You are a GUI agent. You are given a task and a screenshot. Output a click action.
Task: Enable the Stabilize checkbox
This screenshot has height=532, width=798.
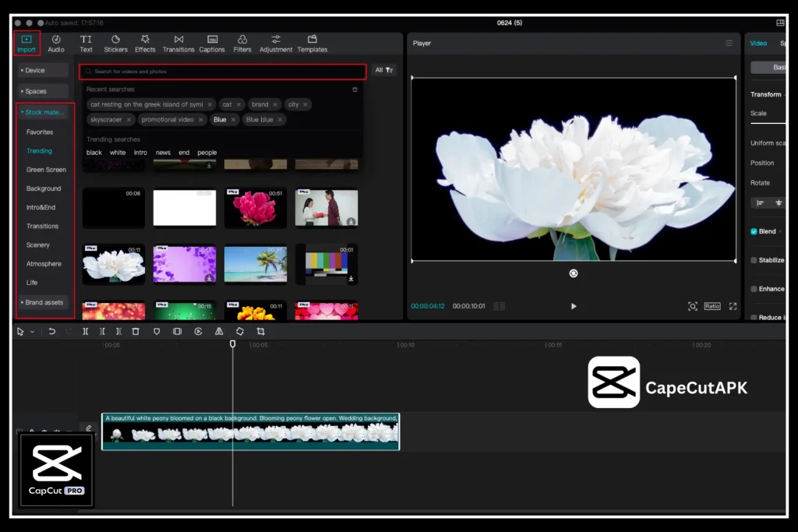[754, 260]
